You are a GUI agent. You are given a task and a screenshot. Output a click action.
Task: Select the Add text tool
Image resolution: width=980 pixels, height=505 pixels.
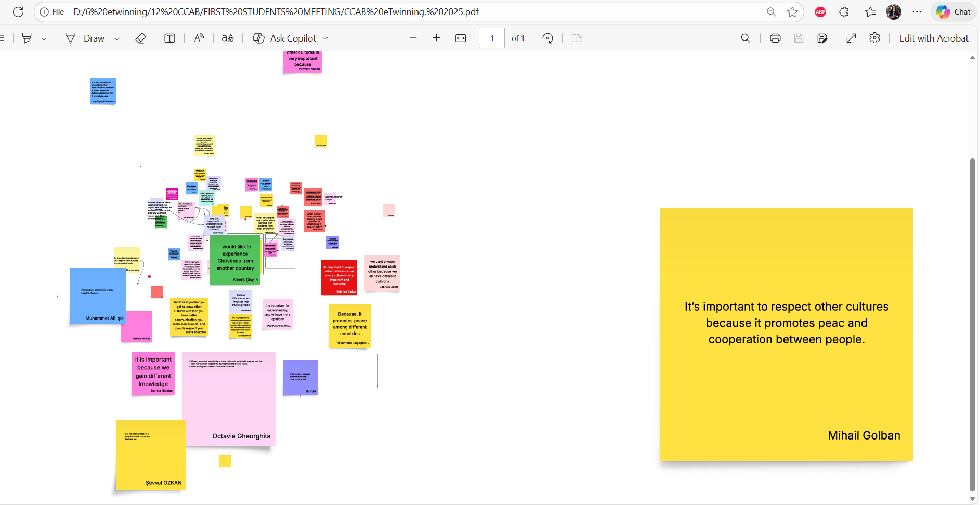169,38
